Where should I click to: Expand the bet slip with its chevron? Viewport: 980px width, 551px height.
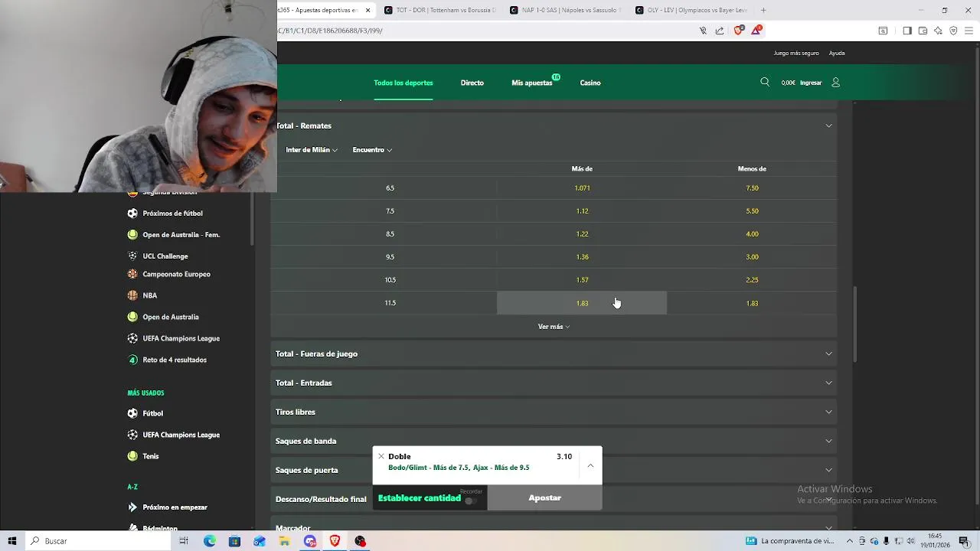coord(590,465)
